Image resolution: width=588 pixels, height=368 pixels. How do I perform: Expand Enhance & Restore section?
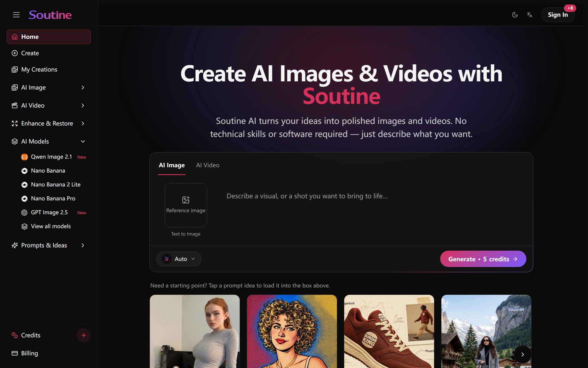click(x=49, y=123)
